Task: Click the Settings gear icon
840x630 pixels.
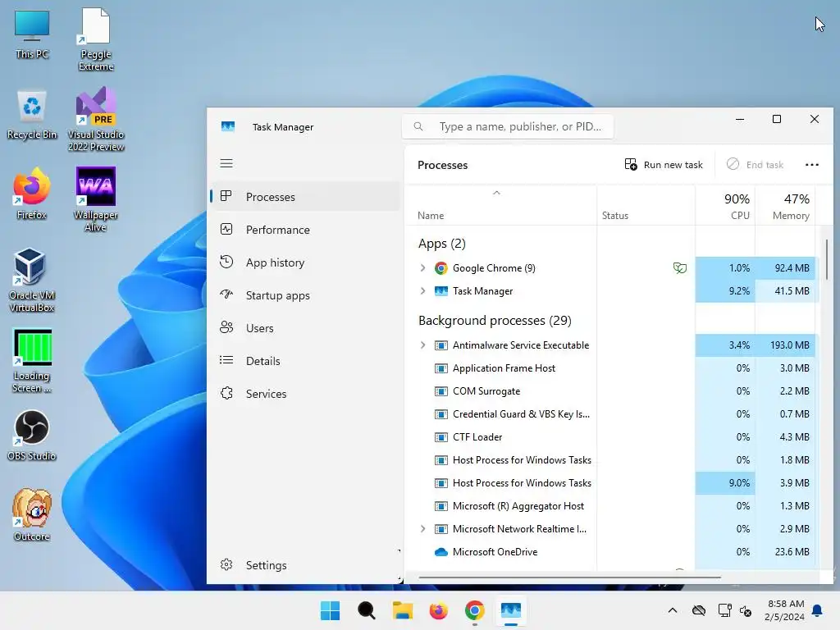Action: 226,564
